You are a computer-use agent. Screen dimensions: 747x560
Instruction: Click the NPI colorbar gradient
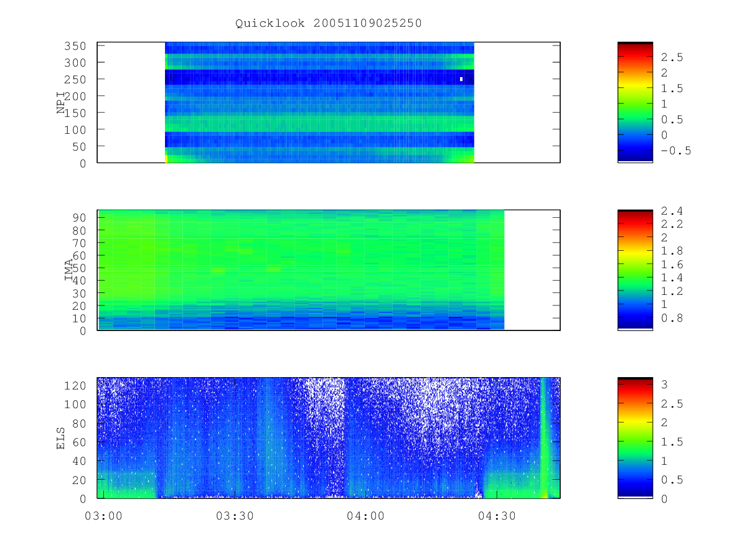click(635, 102)
